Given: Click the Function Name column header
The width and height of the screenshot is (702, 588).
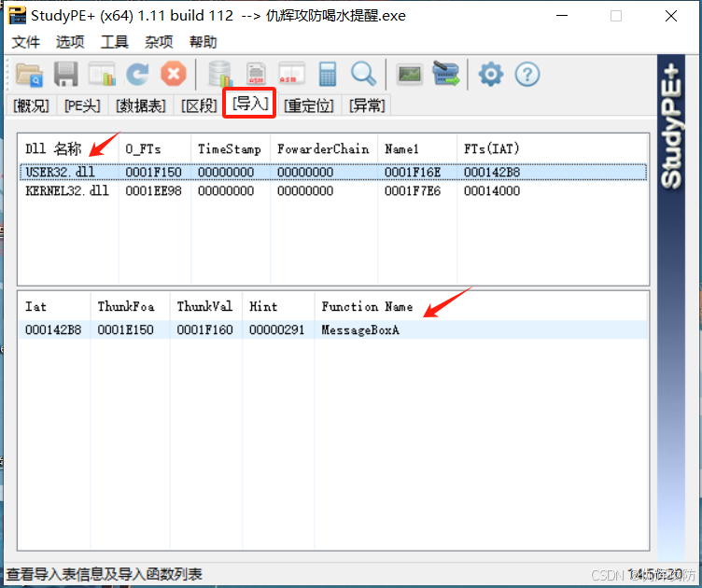Looking at the screenshot, I should point(481,306).
